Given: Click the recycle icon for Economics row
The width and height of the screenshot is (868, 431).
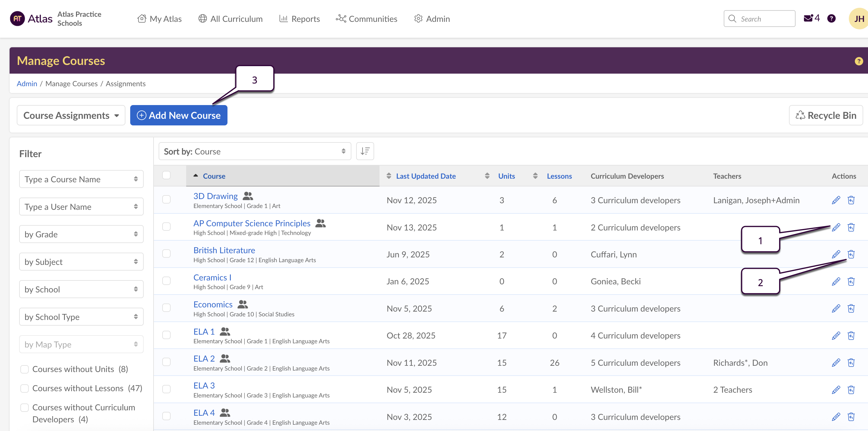Looking at the screenshot, I should coord(851,308).
